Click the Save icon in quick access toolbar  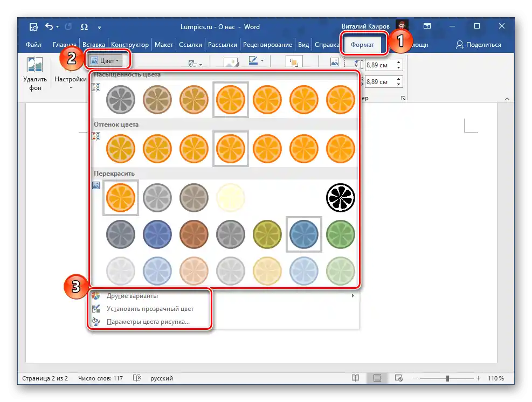click(33, 27)
